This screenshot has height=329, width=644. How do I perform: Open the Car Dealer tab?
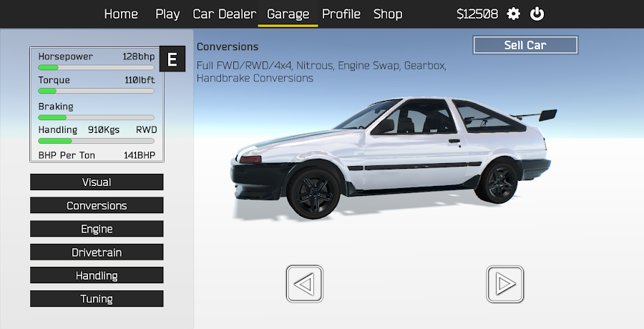pyautogui.click(x=224, y=14)
